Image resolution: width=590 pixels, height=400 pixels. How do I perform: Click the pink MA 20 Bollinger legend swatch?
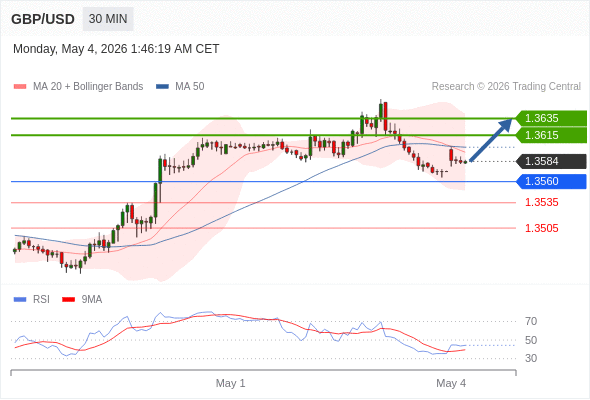[20, 87]
